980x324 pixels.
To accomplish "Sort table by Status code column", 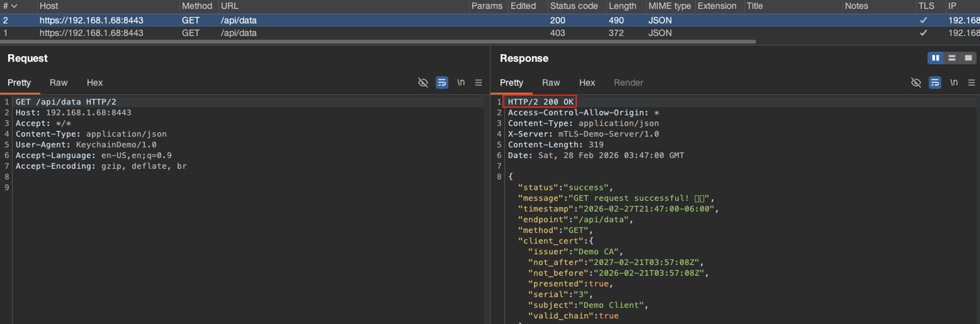I will pyautogui.click(x=574, y=6).
